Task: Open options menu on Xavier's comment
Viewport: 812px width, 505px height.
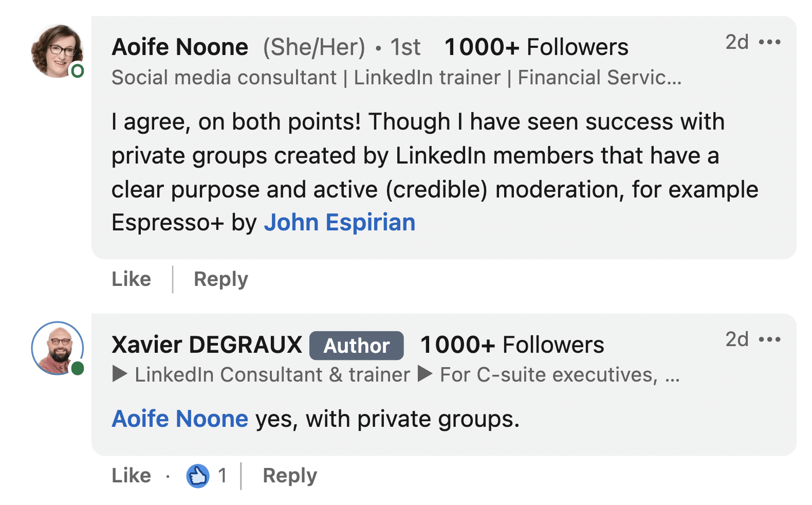Action: click(x=769, y=339)
